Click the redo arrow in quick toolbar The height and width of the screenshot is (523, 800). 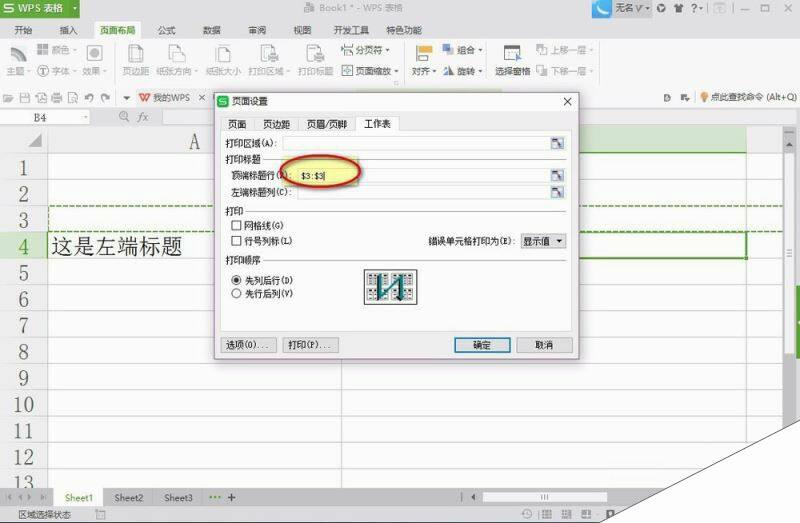coord(106,97)
